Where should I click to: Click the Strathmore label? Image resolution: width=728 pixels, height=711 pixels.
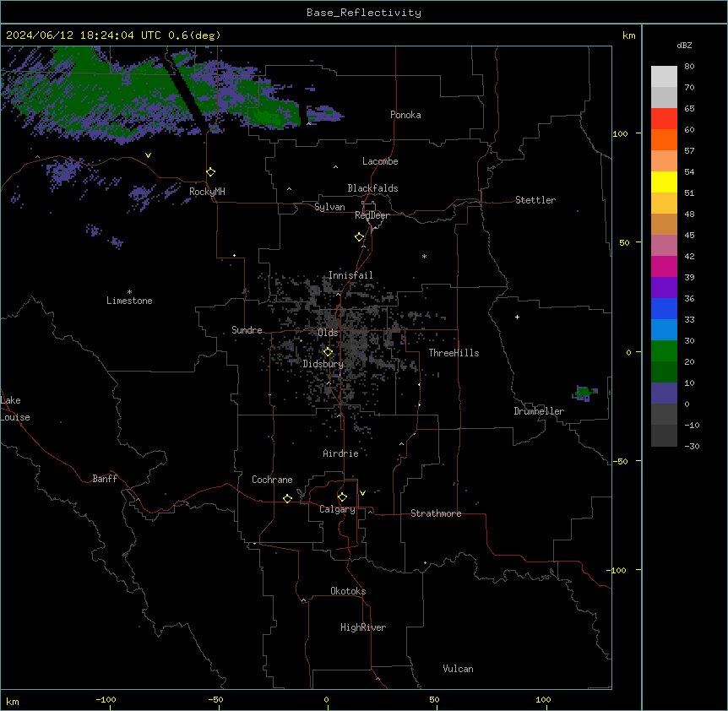436,513
